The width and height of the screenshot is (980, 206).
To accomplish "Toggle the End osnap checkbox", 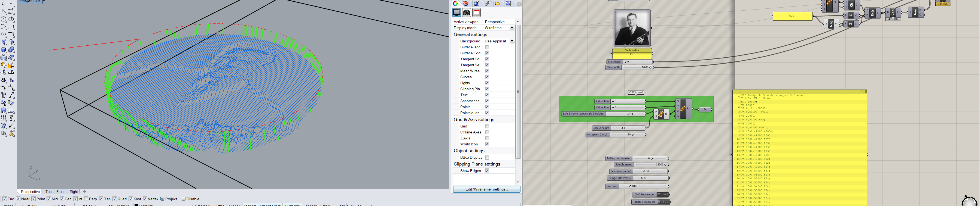I will [5, 199].
